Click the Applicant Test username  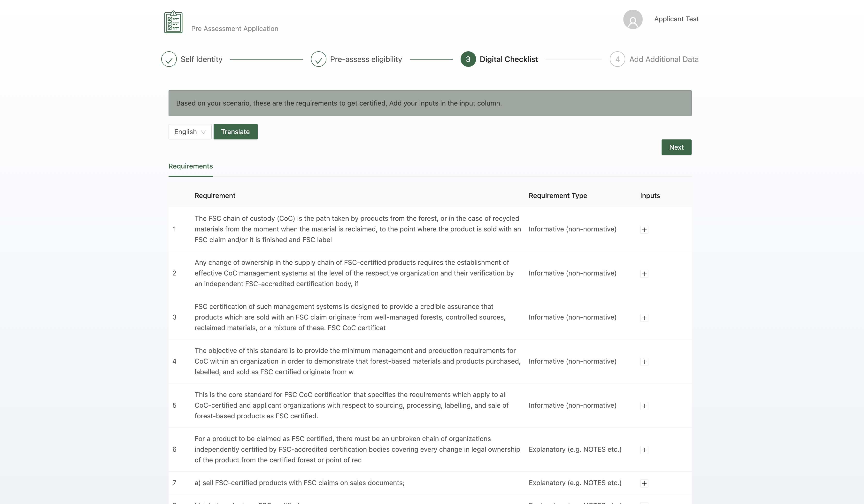(676, 19)
